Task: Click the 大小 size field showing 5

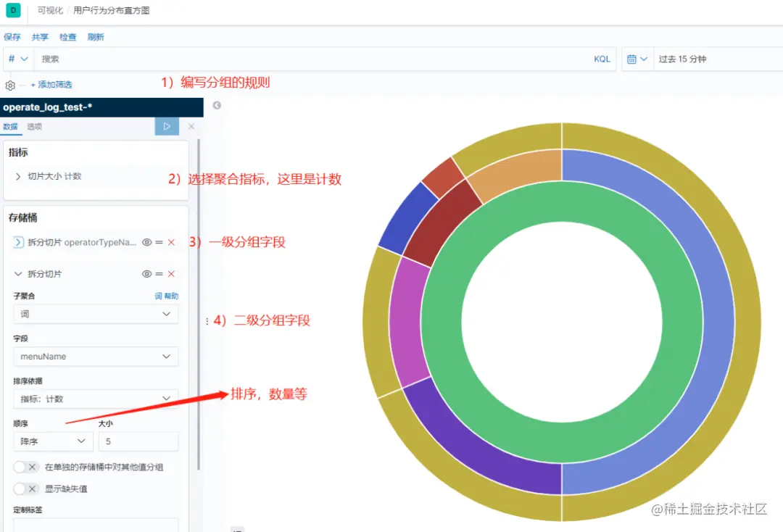Action: (x=138, y=441)
